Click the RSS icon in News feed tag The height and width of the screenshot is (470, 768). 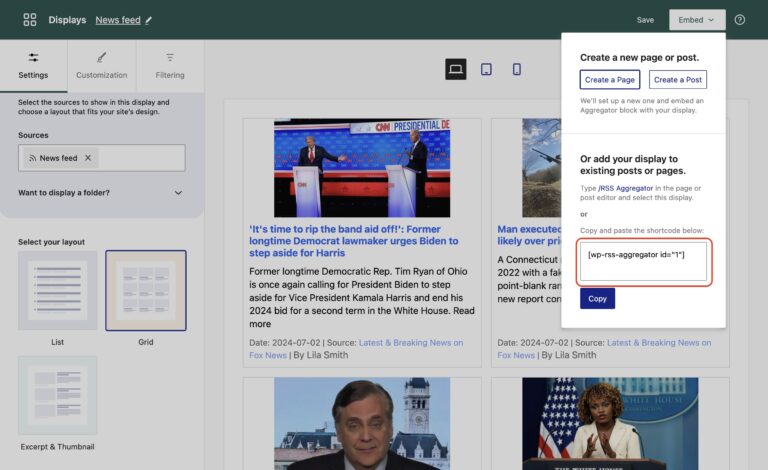pyautogui.click(x=32, y=158)
